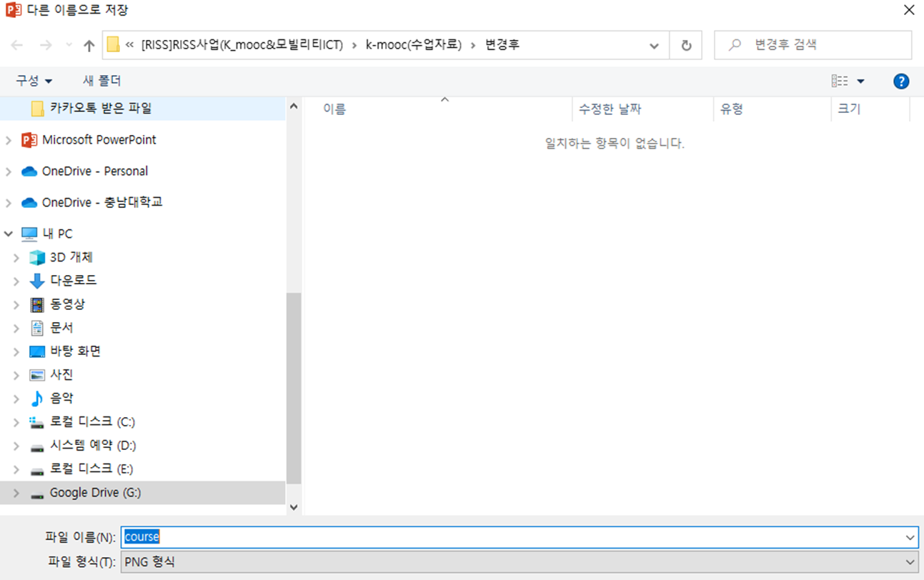Open 문서 folder
Viewport: 924px width, 580px height.
[61, 328]
